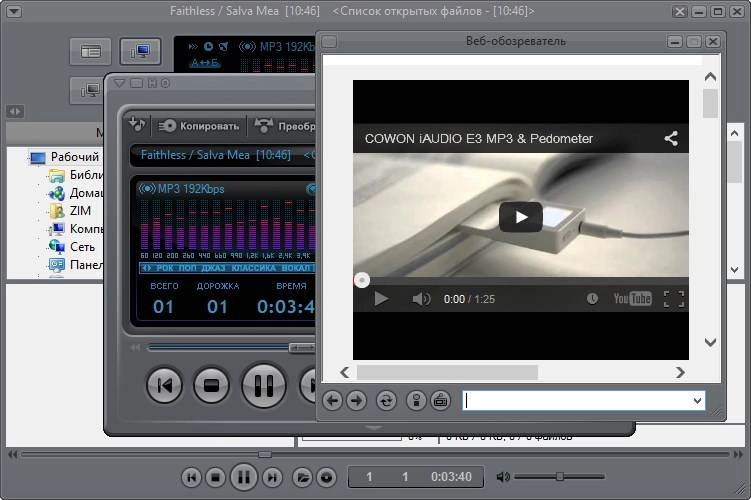Select the highlighted monitor display mode button
751x500 pixels.
(140, 51)
